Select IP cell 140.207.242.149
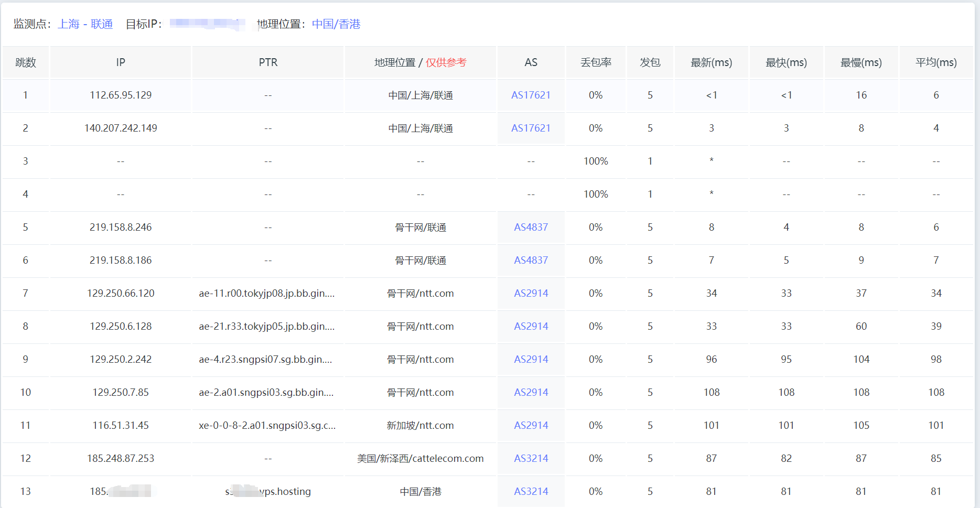Viewport: 980px width, 508px height. click(x=121, y=128)
